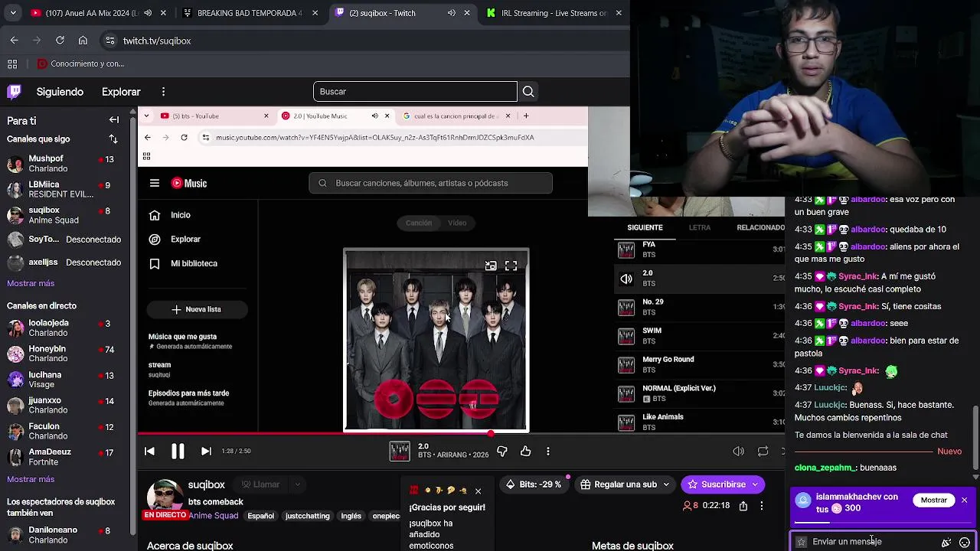Open the SIGUIENTE queue tab

point(645,227)
